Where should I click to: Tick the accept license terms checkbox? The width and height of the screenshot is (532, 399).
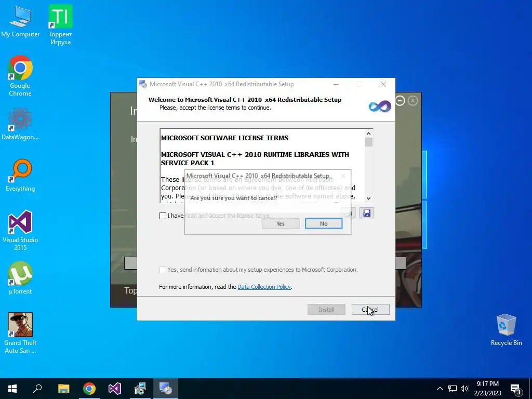(x=163, y=216)
